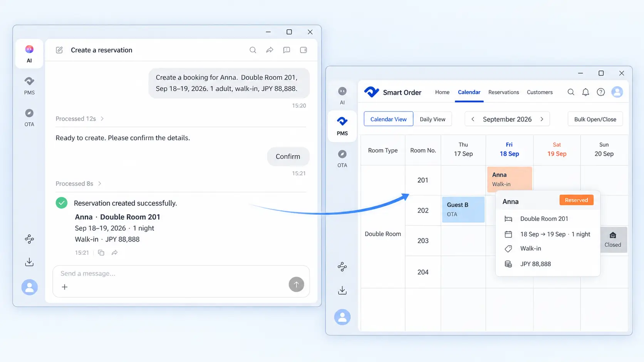The width and height of the screenshot is (644, 362).
Task: Search in Smart Order header
Action: [x=571, y=92]
